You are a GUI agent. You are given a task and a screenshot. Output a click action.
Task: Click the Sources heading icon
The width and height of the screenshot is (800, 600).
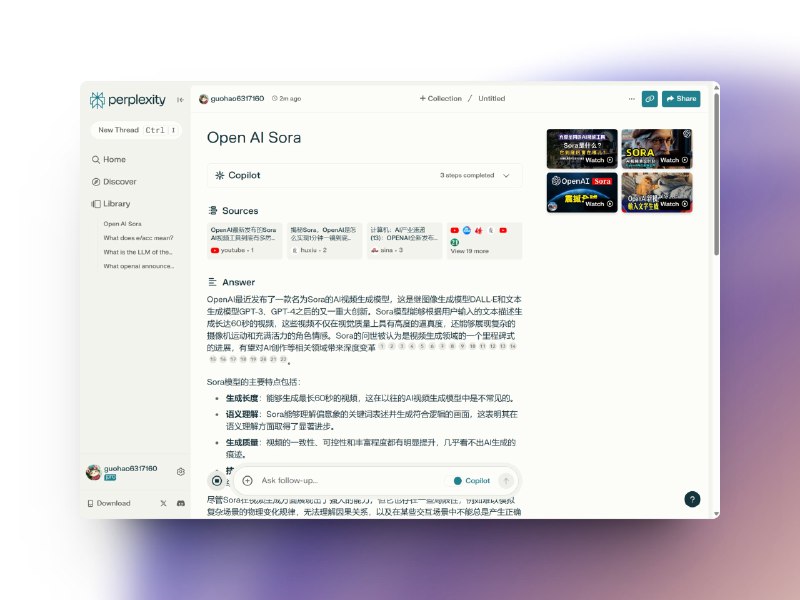pos(213,211)
